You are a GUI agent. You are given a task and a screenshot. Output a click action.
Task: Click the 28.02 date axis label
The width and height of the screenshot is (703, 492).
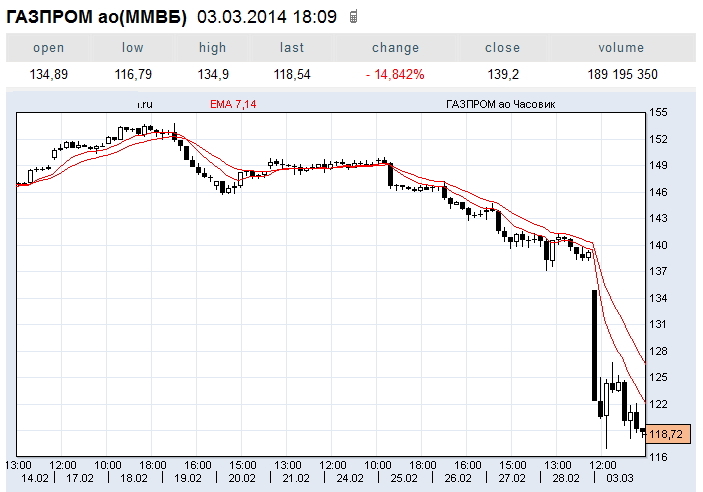point(566,478)
